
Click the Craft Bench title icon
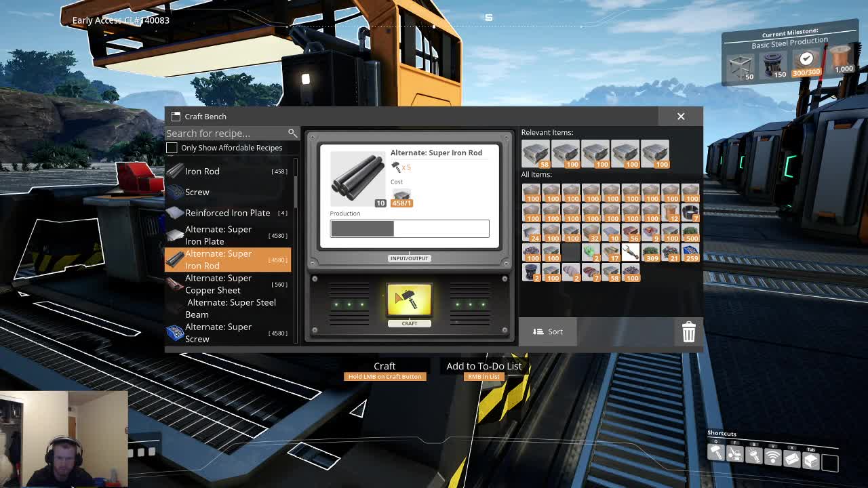pos(176,116)
